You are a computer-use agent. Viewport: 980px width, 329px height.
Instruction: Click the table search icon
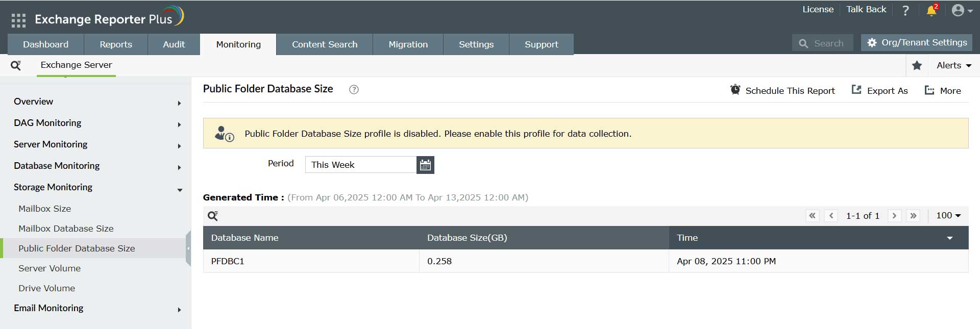pos(213,216)
